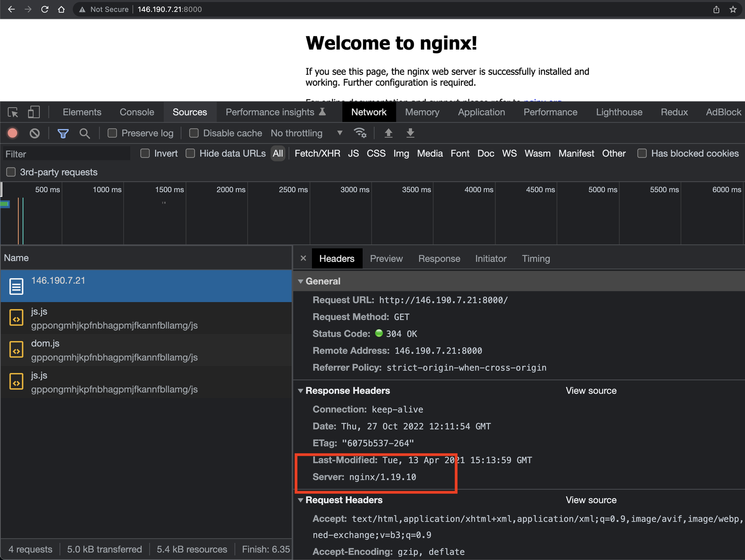View source of Response Headers
745x560 pixels.
coord(591,391)
